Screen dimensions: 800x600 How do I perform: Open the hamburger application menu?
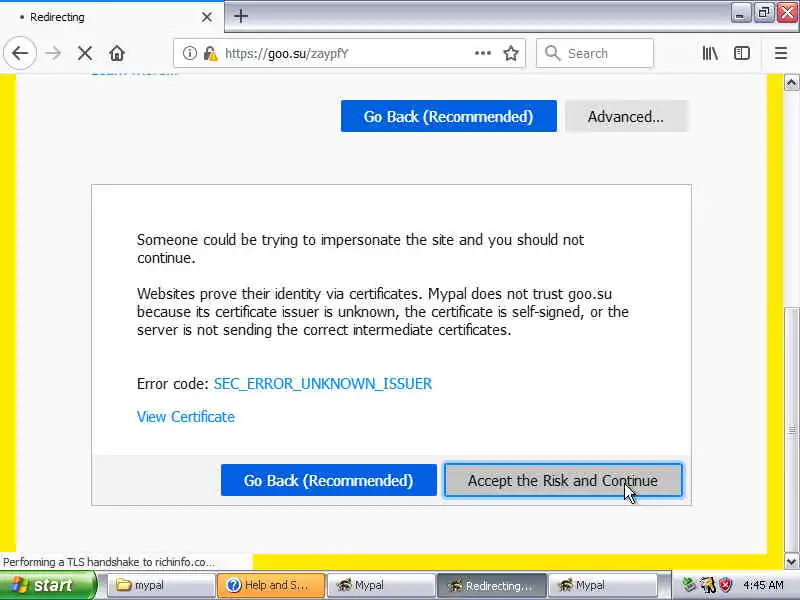[x=781, y=53]
